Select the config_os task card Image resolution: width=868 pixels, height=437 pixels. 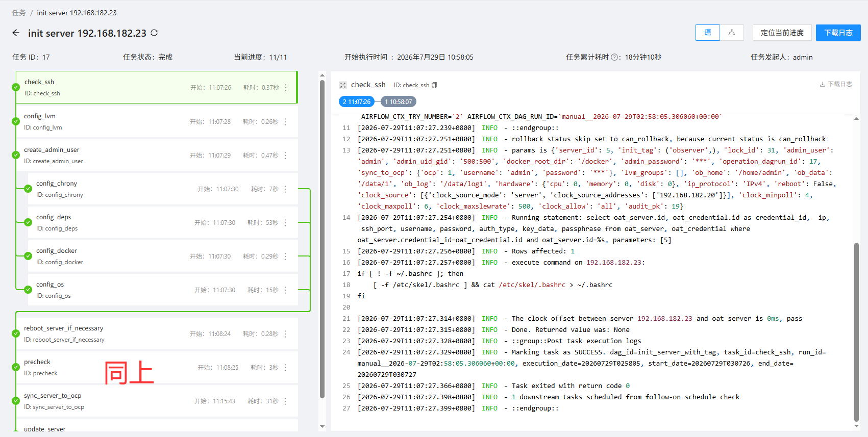(163, 290)
